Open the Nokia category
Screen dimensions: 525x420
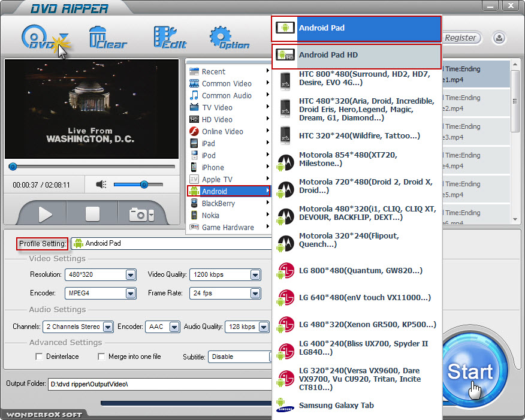229,216
